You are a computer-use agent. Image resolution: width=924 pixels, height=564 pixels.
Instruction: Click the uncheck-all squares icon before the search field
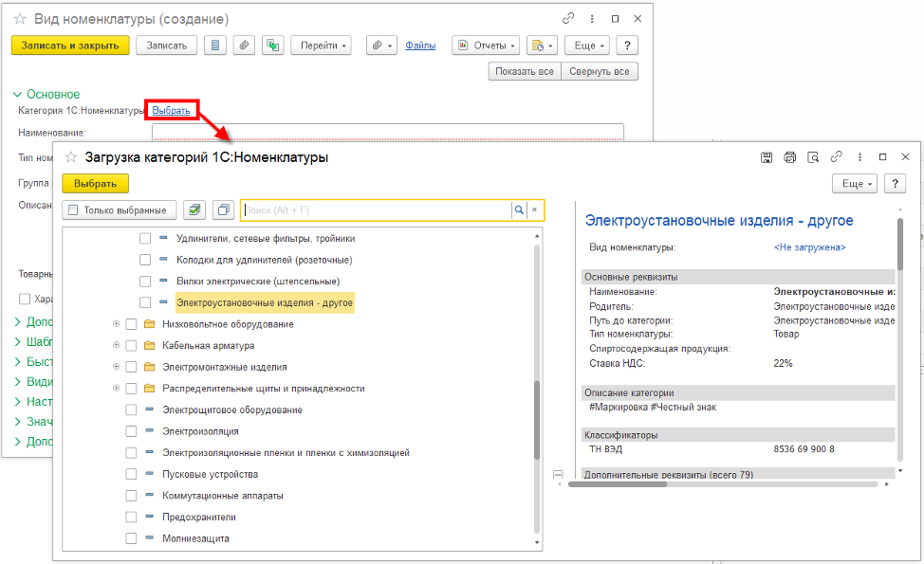(x=223, y=210)
